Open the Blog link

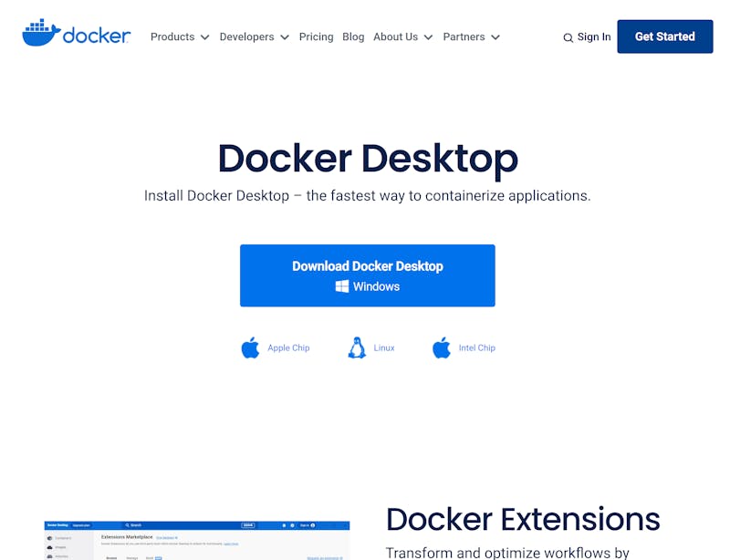coord(353,36)
